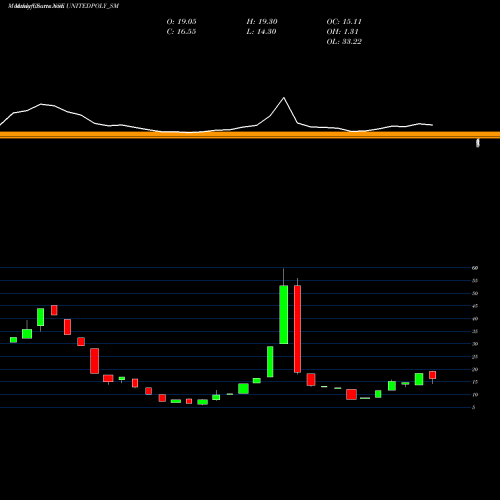Click the tallest green candlestick reaching 55

coord(284,314)
